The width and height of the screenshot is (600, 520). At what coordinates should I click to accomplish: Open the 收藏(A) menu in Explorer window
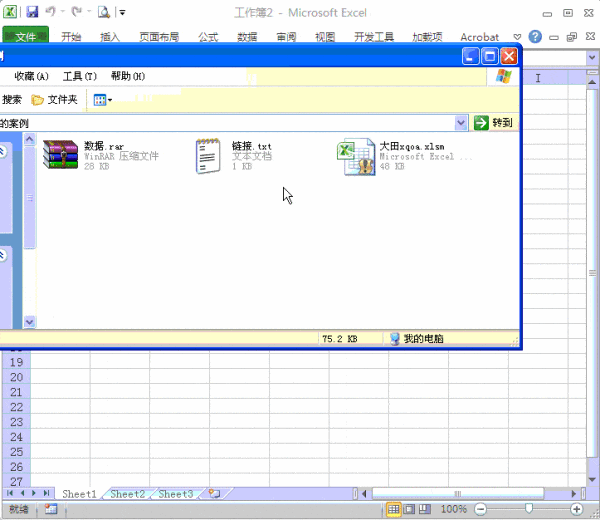click(x=31, y=76)
